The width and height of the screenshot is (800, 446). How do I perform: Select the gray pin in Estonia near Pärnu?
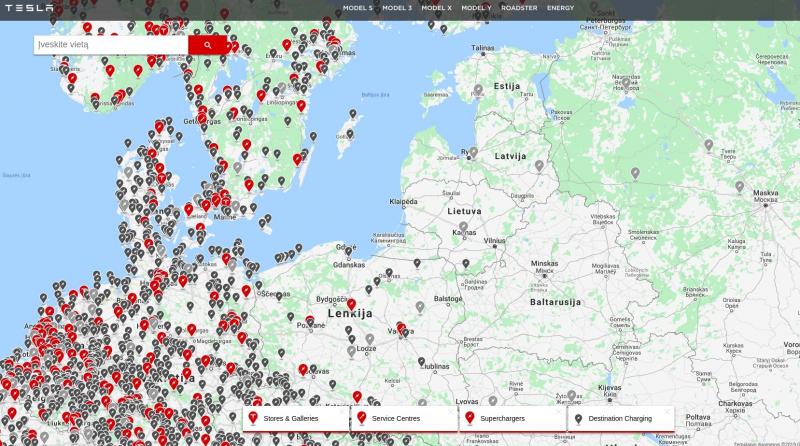click(478, 90)
